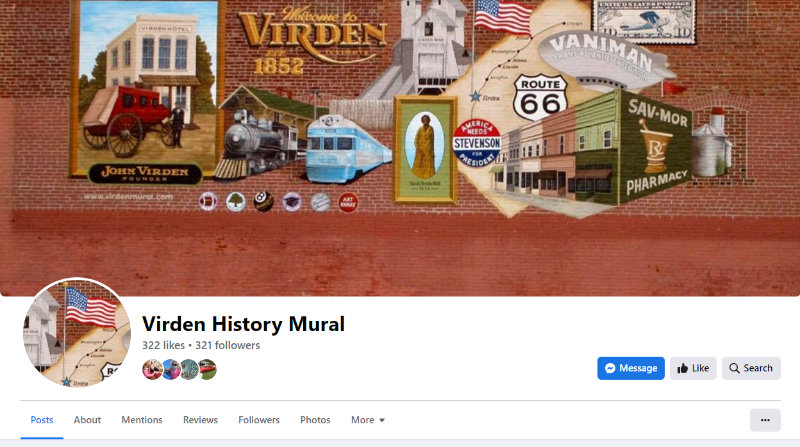Click the thumbs-up Like icon
Screen dimensions: 800x447
682,368
